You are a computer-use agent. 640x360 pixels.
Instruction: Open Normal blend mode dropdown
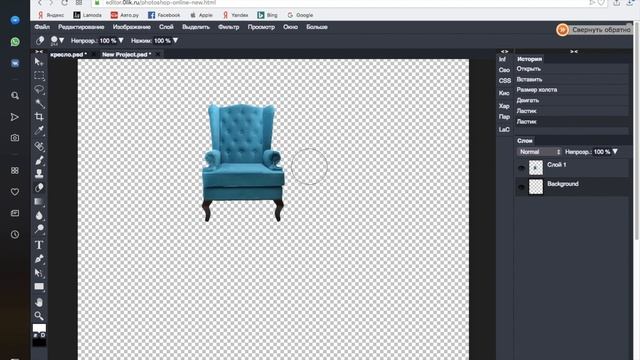coord(539,152)
